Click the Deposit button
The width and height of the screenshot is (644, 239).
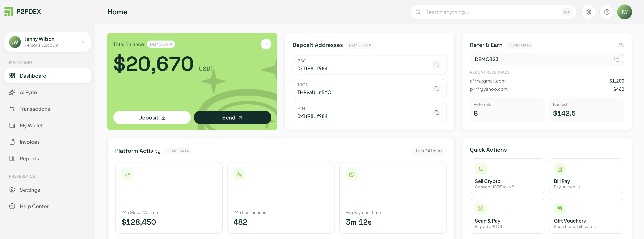click(x=152, y=117)
